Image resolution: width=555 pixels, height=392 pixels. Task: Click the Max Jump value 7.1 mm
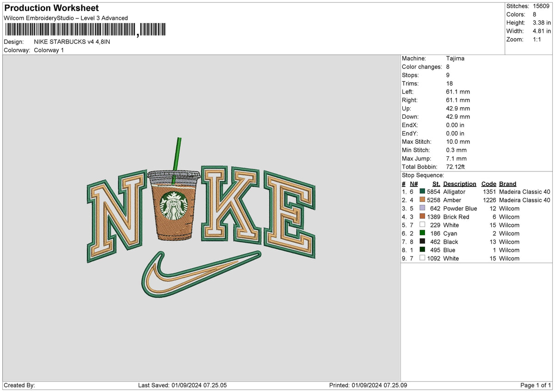456,158
